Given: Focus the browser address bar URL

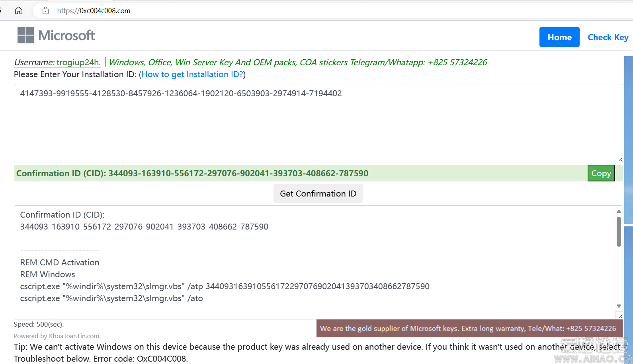Looking at the screenshot, I should tap(94, 11).
